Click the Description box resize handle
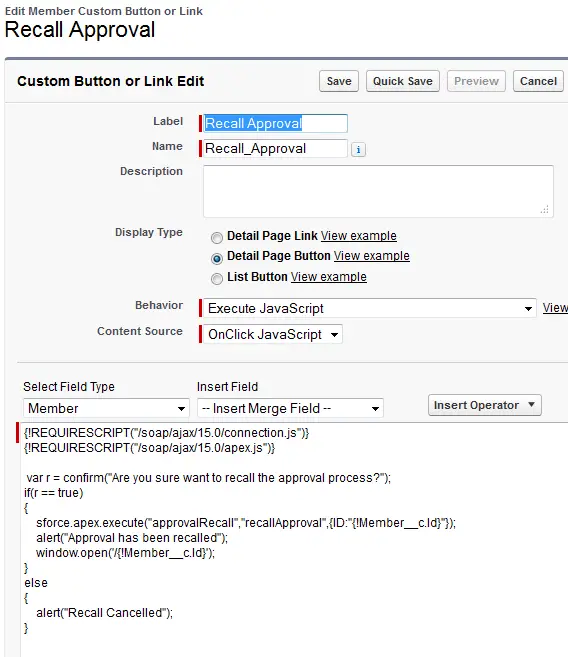This screenshot has height=657, width=568. point(545,210)
